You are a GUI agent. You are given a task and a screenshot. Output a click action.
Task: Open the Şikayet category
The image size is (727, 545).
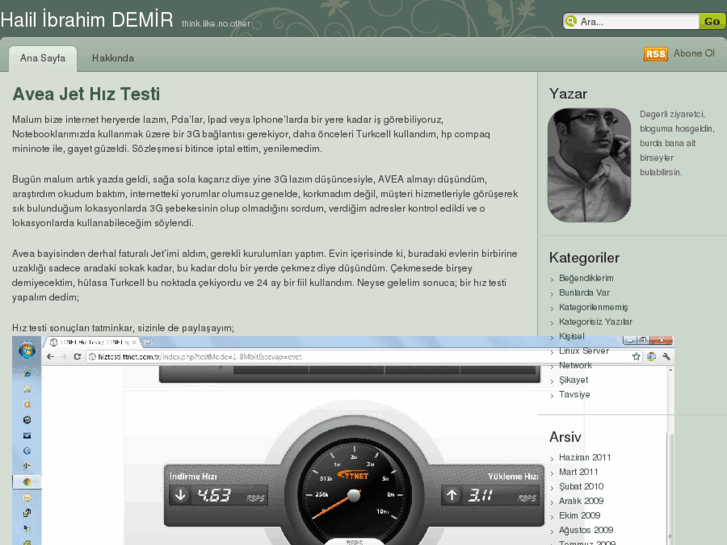pos(574,380)
